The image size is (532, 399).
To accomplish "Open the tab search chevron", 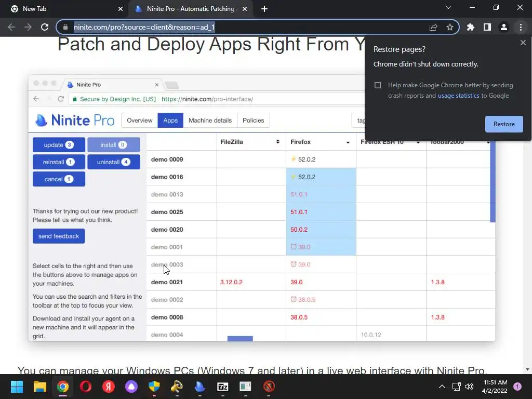I will pos(448,7).
